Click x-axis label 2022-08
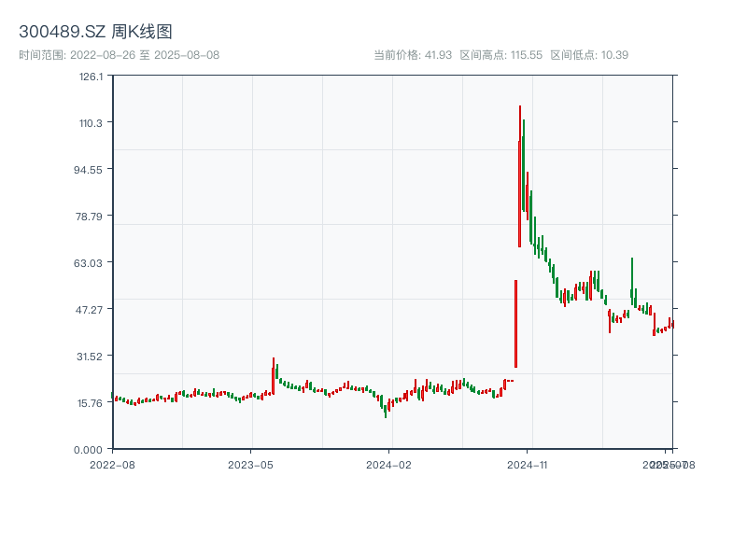Image resolution: width=747 pixels, height=560 pixels. pyautogui.click(x=112, y=465)
